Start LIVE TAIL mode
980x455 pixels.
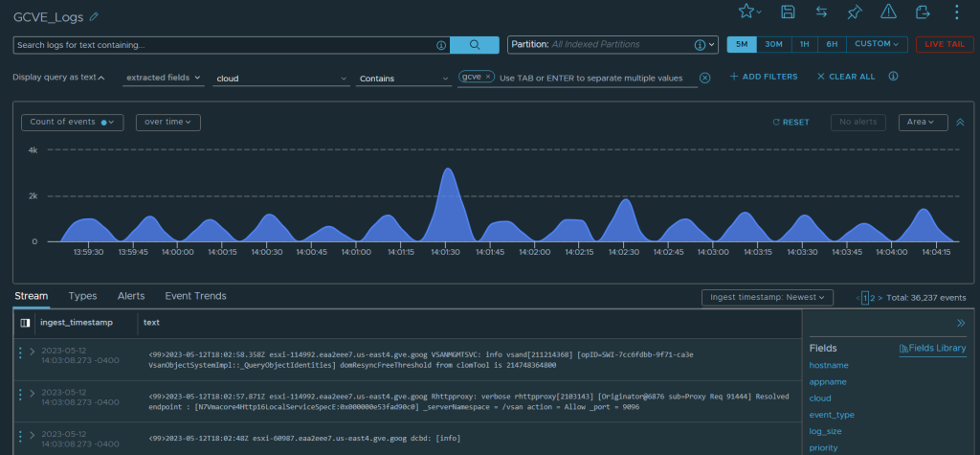point(944,44)
